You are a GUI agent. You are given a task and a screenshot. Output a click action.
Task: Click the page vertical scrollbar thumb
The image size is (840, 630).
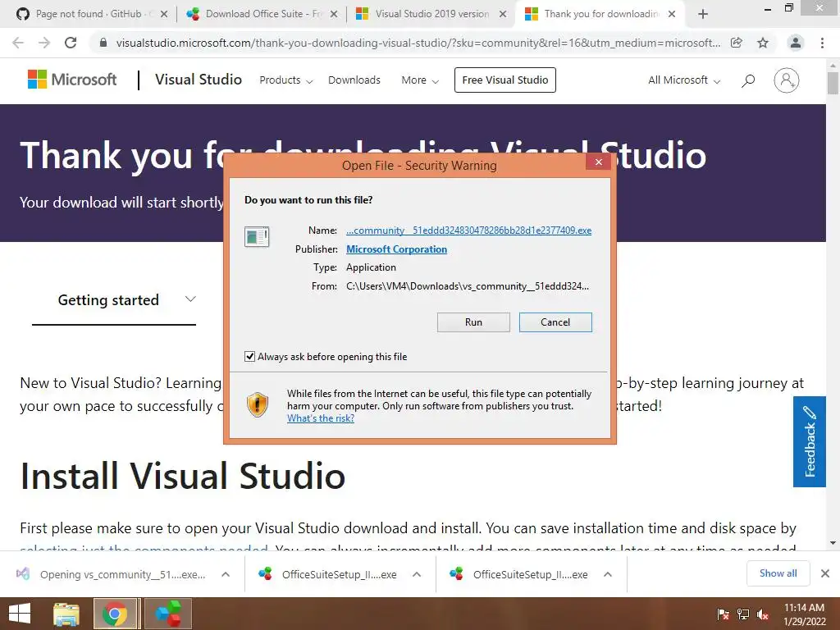tap(833, 83)
